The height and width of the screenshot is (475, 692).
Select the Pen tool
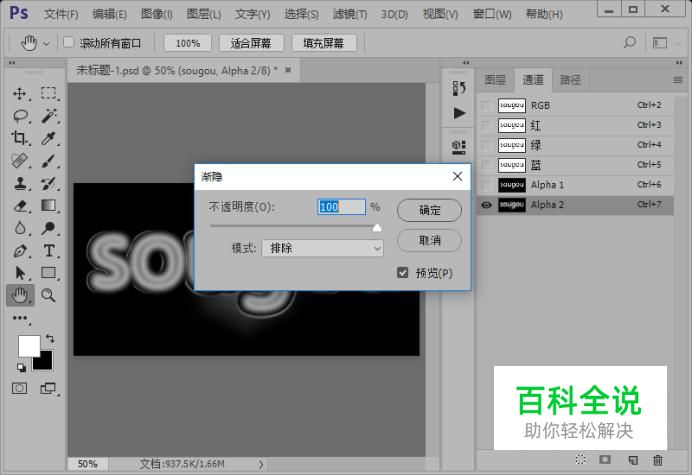point(20,250)
